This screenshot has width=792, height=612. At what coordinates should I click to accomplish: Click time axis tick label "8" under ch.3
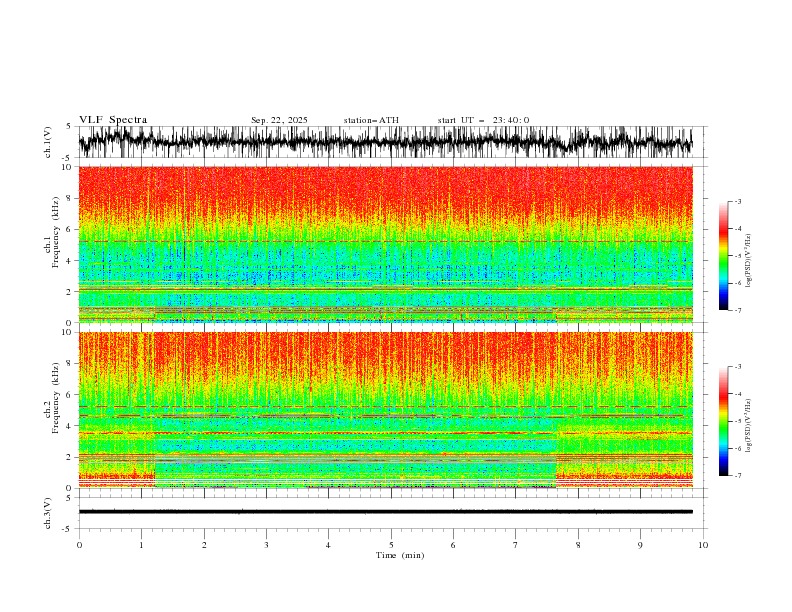tap(578, 545)
